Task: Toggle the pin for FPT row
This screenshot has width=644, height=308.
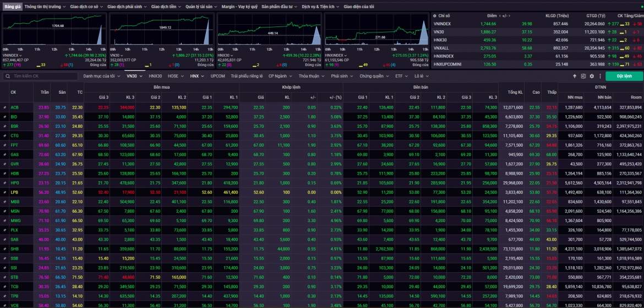Action: (x=5, y=145)
